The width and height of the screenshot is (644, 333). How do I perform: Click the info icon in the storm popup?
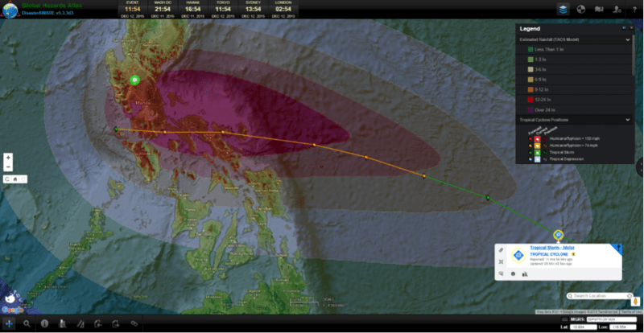[x=513, y=273]
